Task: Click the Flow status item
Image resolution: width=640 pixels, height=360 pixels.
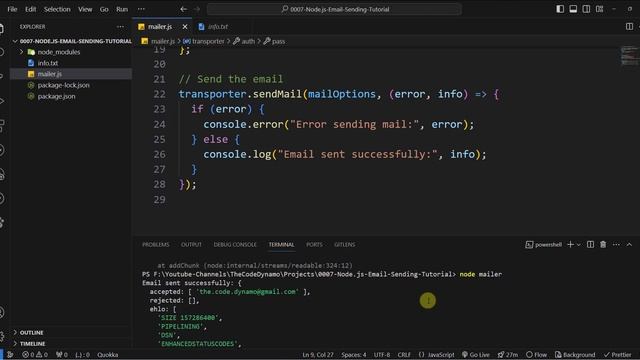Action: click(536, 355)
